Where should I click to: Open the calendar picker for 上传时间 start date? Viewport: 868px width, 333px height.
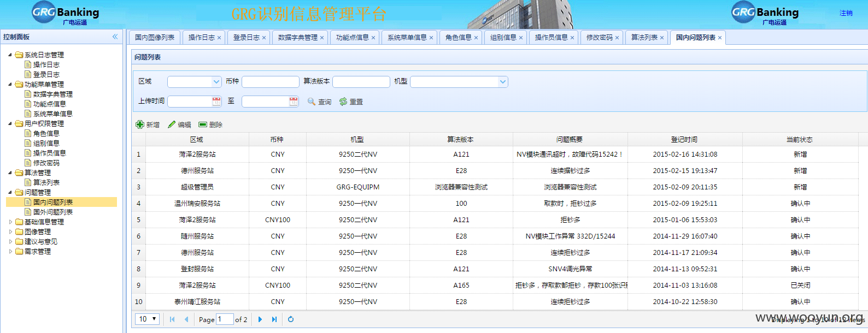tap(217, 102)
